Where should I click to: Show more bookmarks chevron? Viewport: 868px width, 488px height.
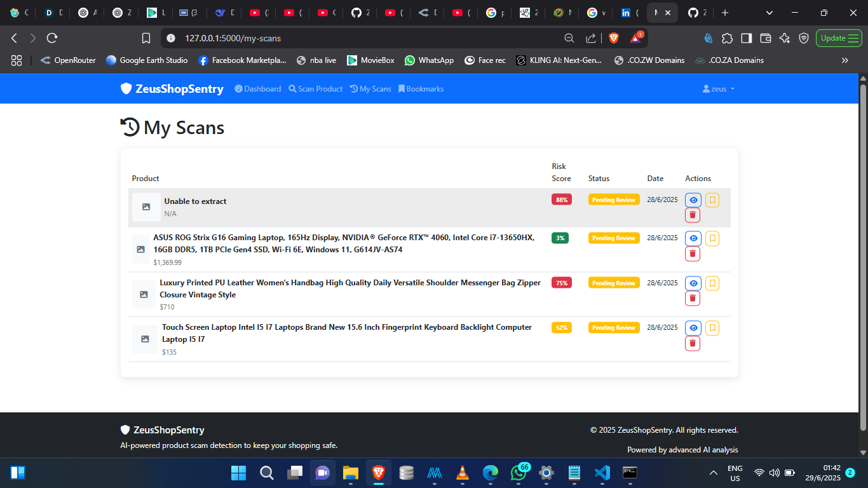pyautogui.click(x=845, y=60)
